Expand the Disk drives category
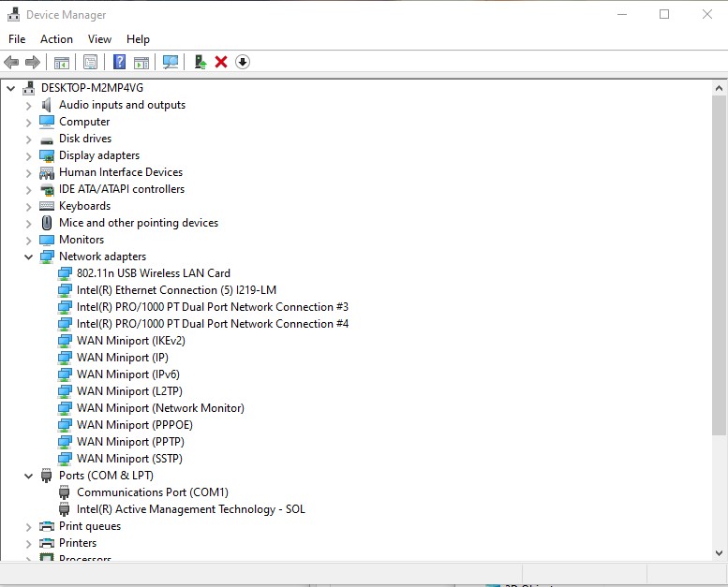The height and width of the screenshot is (587, 728). click(29, 139)
